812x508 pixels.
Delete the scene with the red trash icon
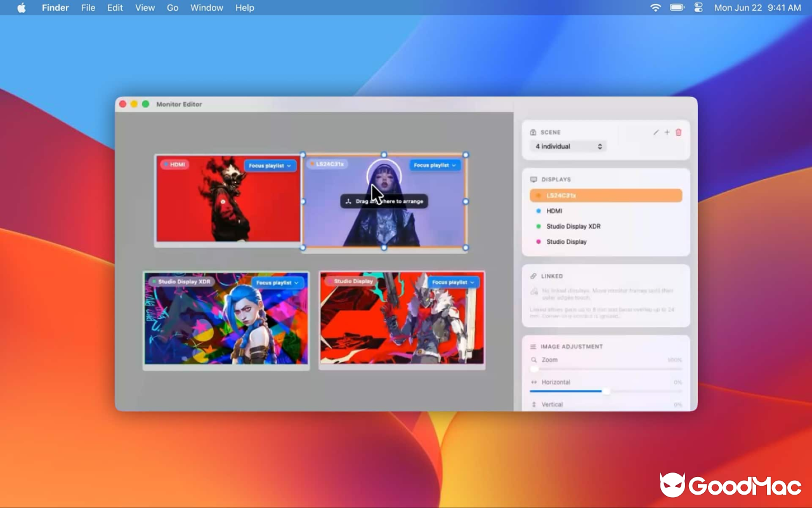point(678,133)
